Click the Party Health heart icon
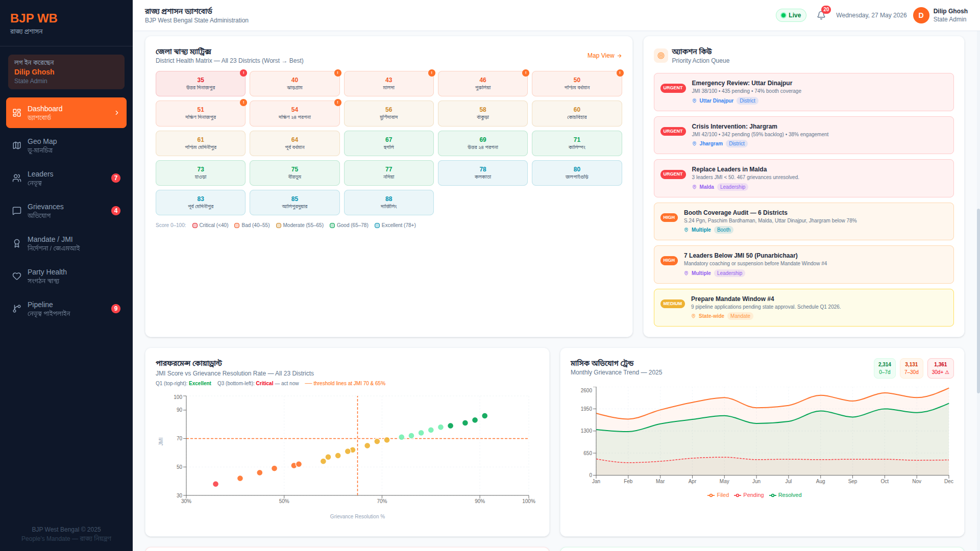 (17, 276)
